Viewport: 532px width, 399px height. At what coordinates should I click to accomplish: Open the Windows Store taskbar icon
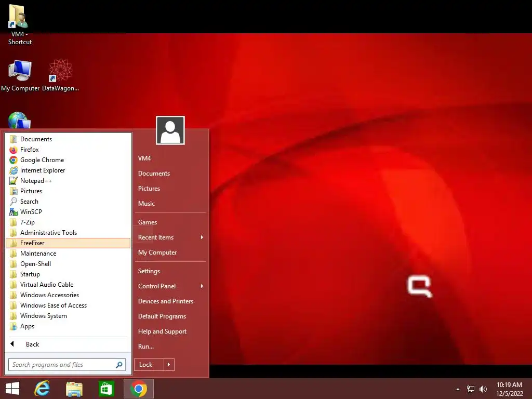point(106,389)
